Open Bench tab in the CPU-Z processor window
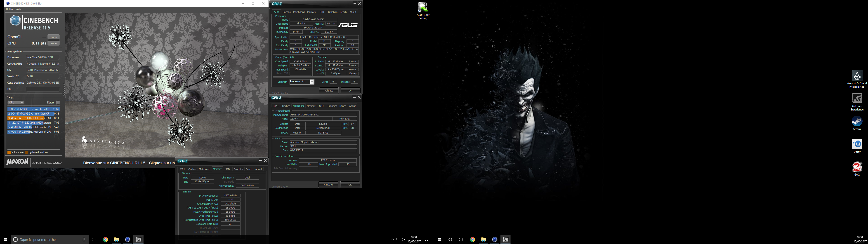 coord(343,12)
